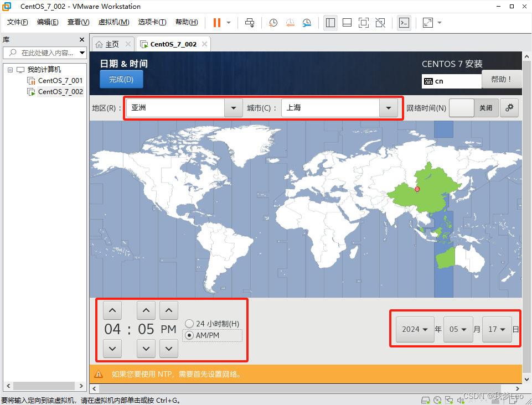
Task: Click the warning triangle in the NTP notice
Action: [x=99, y=374]
